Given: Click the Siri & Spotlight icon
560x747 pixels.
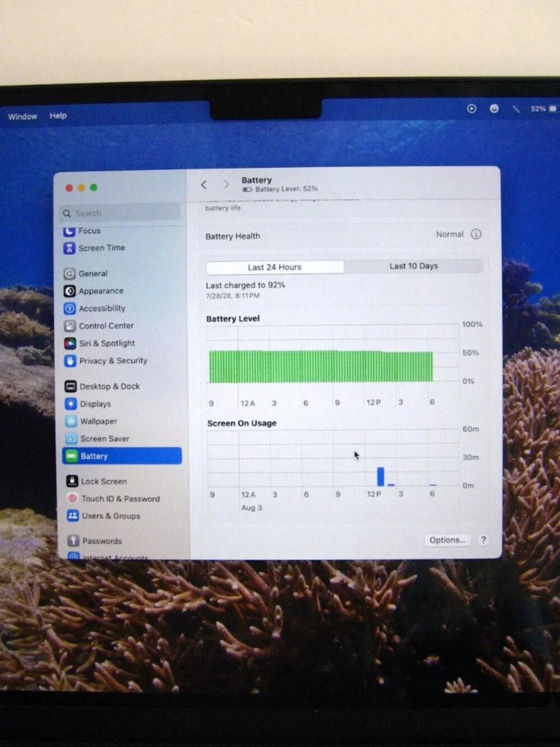Looking at the screenshot, I should pos(70,344).
